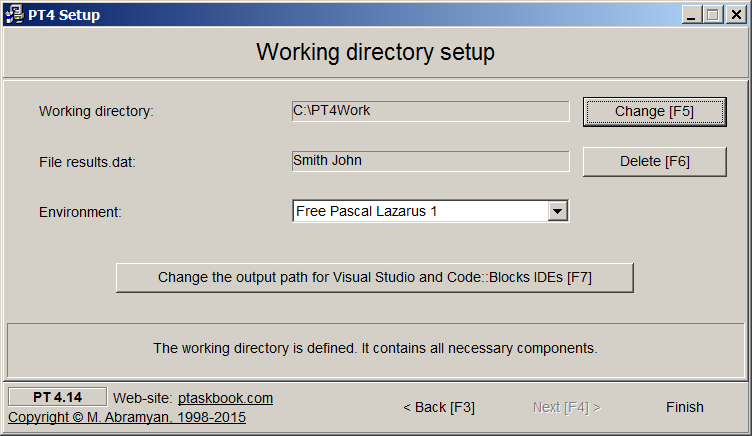
Task: Select the Free Pascal Lazarus 1 combo box
Action: [430, 211]
